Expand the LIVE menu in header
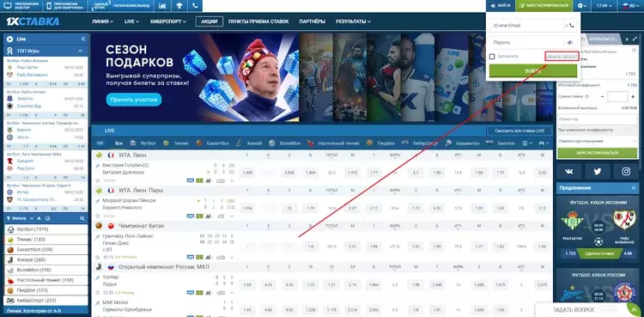This screenshot has height=317, width=644. (x=132, y=21)
